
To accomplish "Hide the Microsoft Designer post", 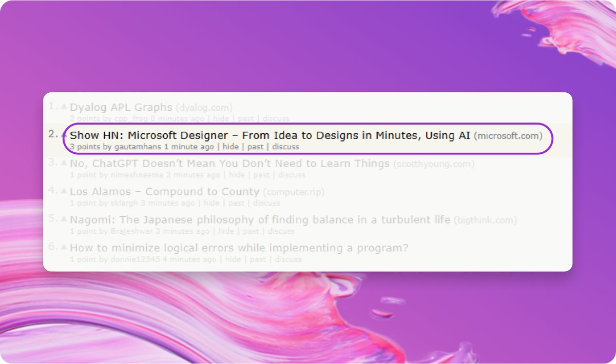I will point(230,147).
